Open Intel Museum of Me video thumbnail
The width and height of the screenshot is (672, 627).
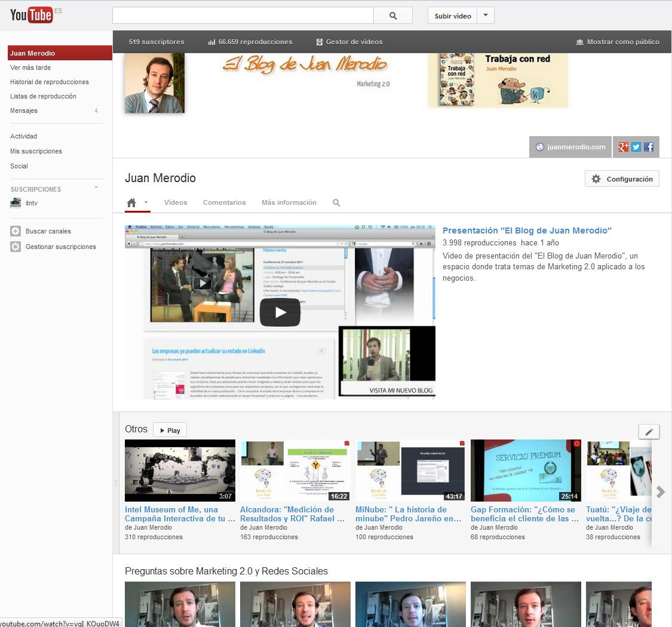[x=180, y=471]
